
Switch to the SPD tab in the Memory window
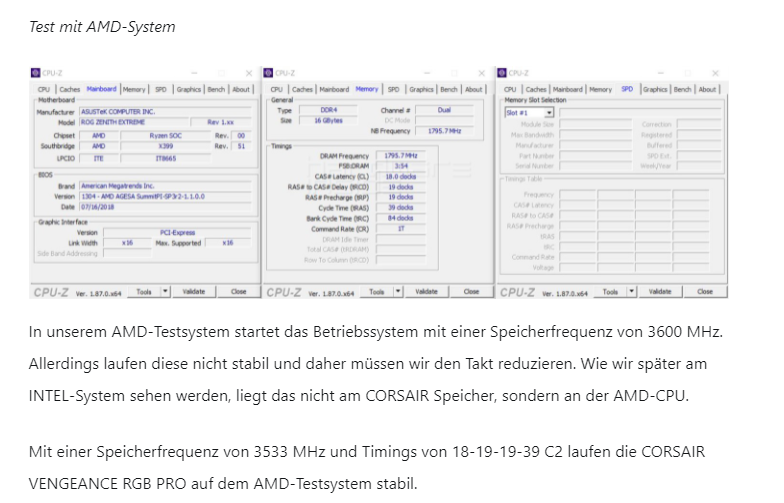394,90
